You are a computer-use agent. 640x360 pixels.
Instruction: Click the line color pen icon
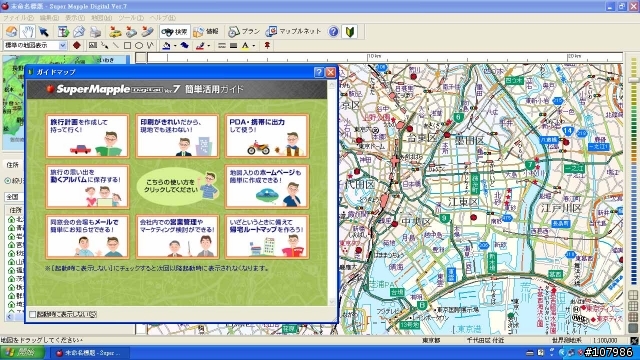tap(200, 45)
